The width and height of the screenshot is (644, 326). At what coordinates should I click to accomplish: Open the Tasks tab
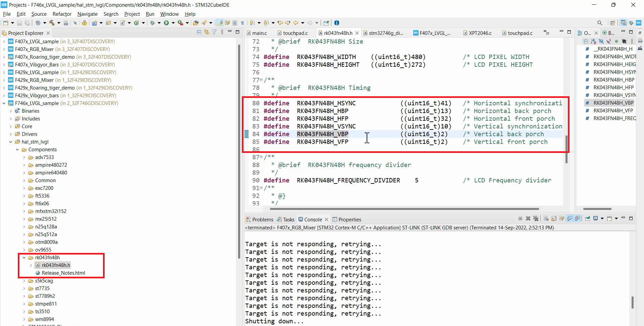click(286, 219)
